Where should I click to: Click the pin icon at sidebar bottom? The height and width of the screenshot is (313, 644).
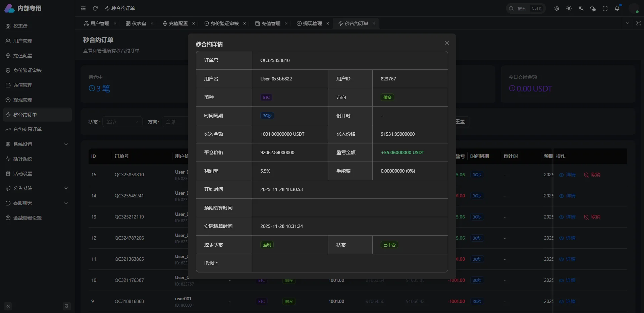click(67, 306)
